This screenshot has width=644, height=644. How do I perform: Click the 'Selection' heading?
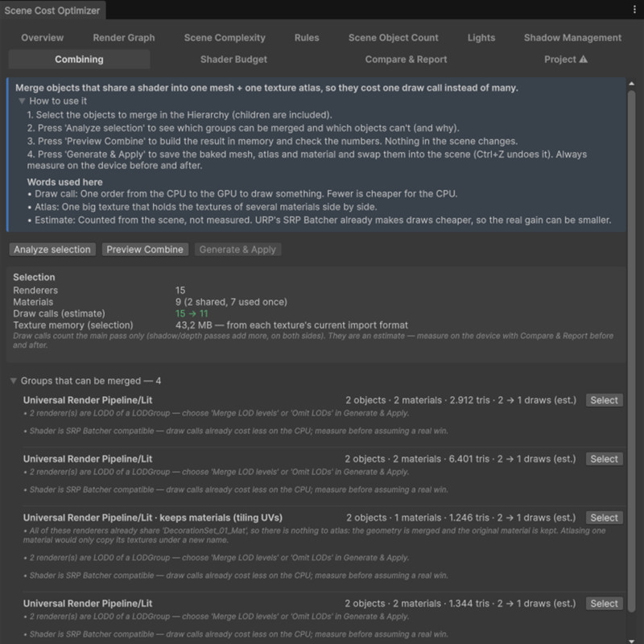pos(34,277)
